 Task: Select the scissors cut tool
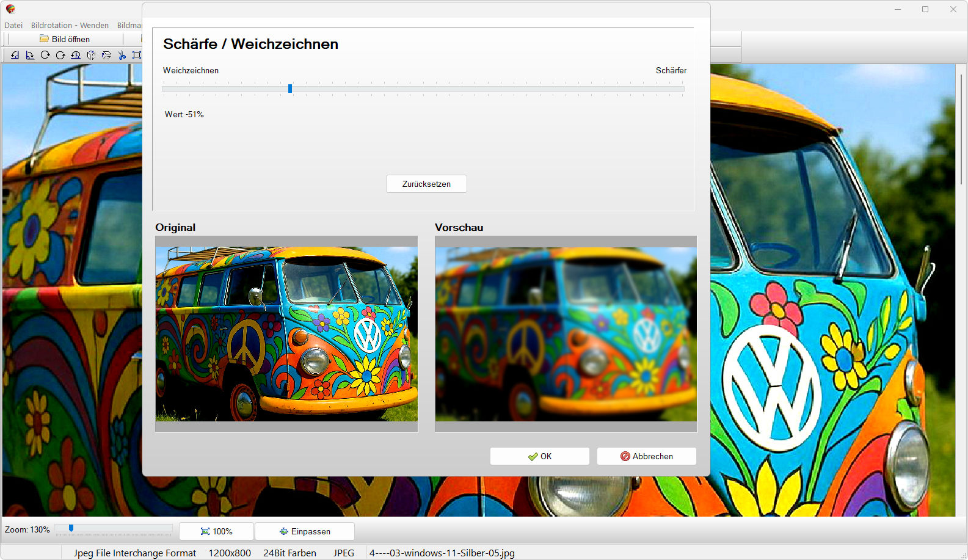(122, 55)
